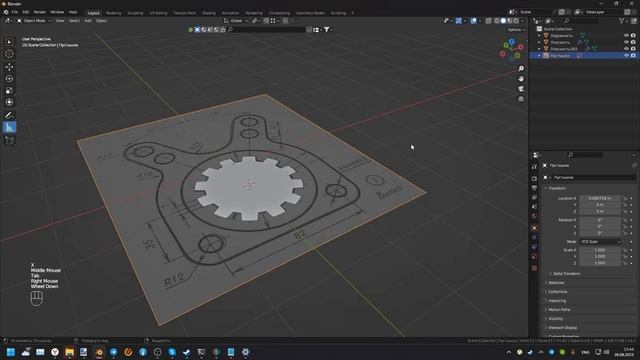
Task: Open the Edit menu
Action: click(x=26, y=12)
